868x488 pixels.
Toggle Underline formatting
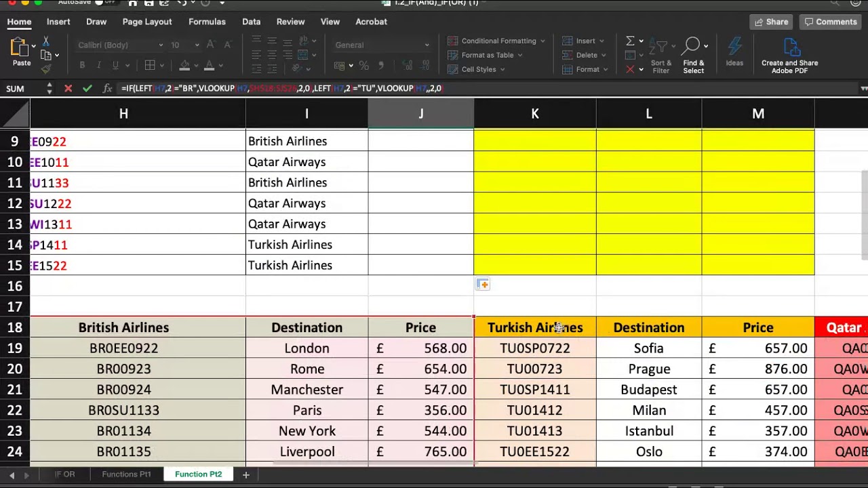(x=115, y=65)
